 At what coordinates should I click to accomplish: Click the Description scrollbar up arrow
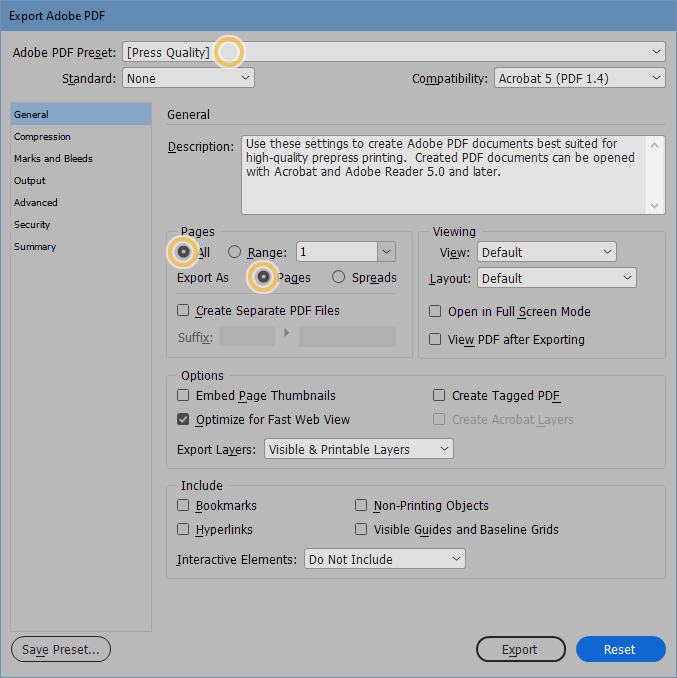[x=655, y=145]
